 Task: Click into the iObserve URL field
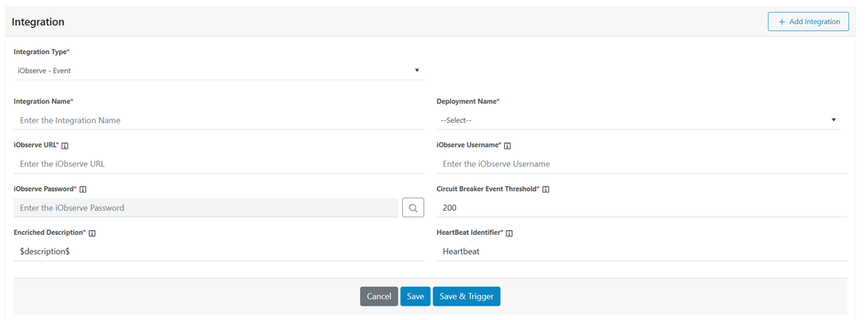coord(218,164)
